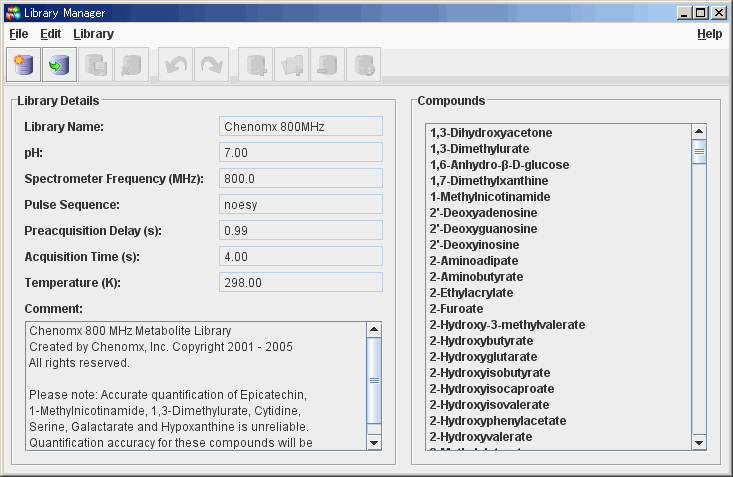Viewport: 733px width, 477px height.
Task: Select 1,7-Dimethylxanthine compound
Action: click(x=559, y=181)
